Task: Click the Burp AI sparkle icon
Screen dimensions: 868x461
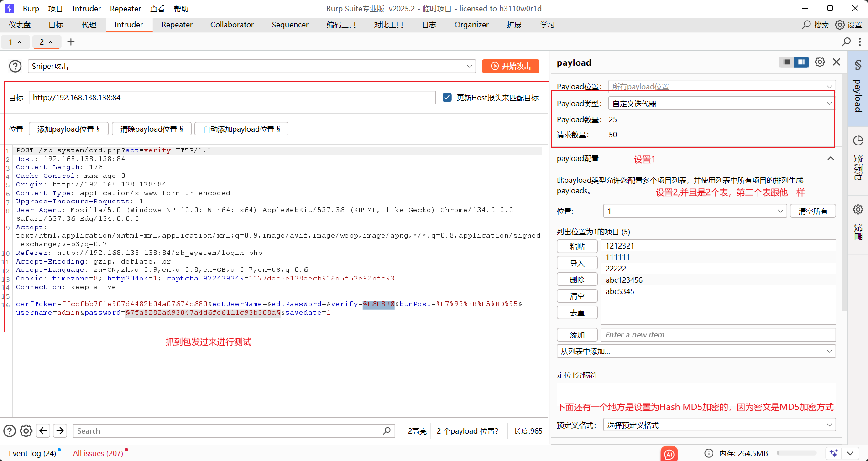Action: tap(834, 453)
